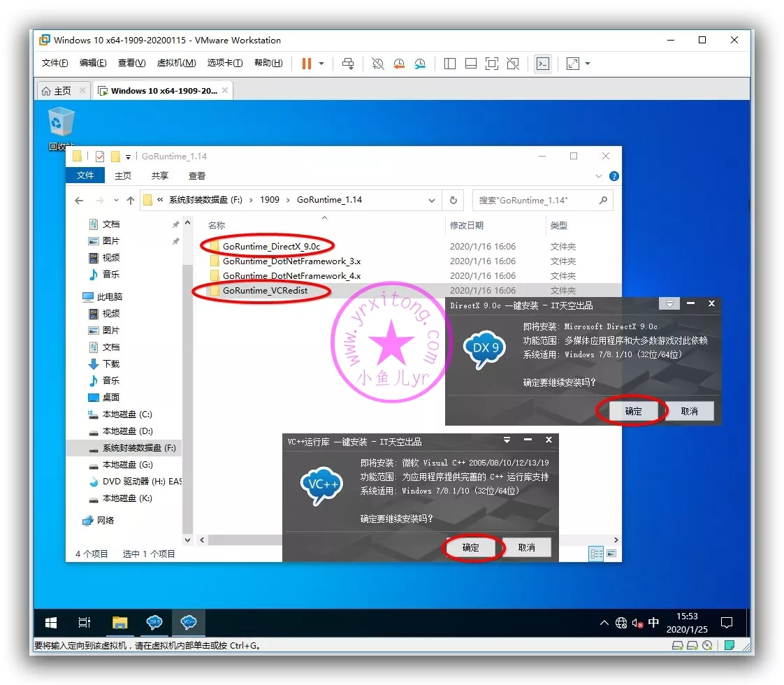The height and width of the screenshot is (685, 784).
Task: Click the Explorer help question mark icon
Action: (614, 176)
